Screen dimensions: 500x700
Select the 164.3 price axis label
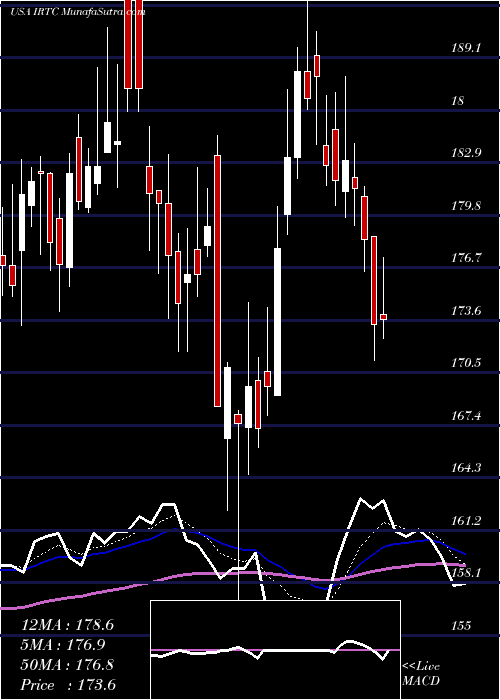(464, 468)
